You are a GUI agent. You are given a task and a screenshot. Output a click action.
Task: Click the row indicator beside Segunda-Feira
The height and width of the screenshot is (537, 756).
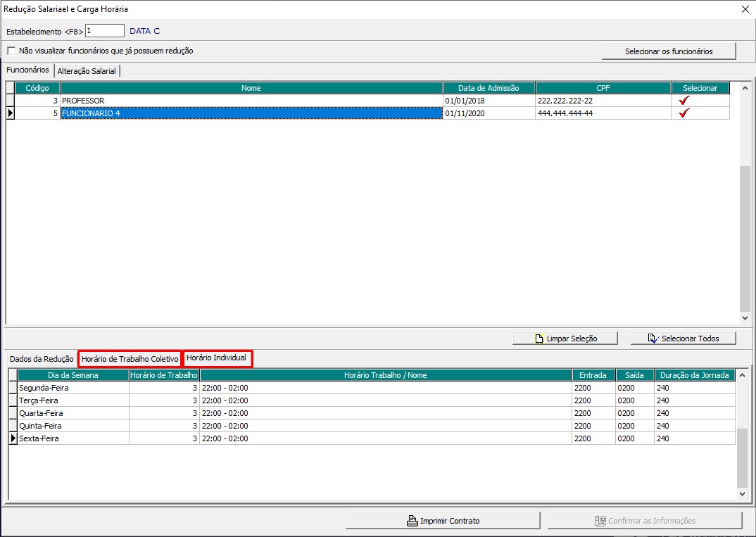[x=13, y=388]
